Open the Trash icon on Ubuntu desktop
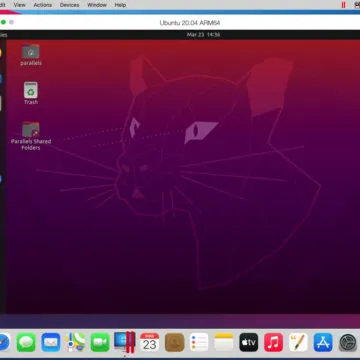360x360 pixels. (31, 93)
